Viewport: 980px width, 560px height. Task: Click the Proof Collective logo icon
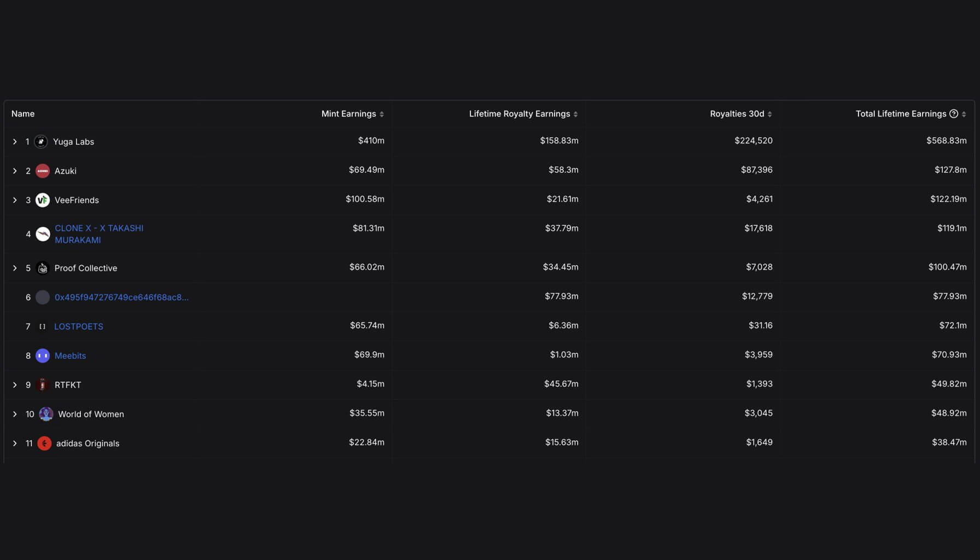[x=43, y=268]
